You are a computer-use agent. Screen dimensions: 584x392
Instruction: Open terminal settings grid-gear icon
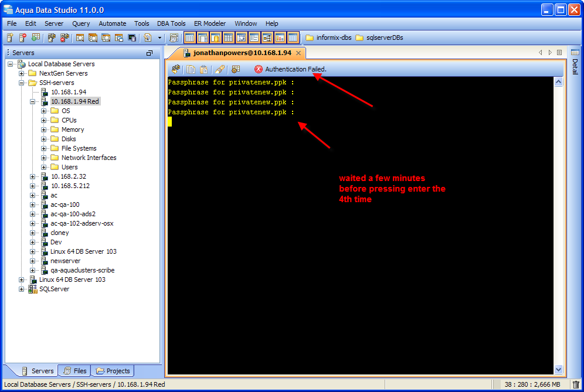pyautogui.click(x=236, y=69)
